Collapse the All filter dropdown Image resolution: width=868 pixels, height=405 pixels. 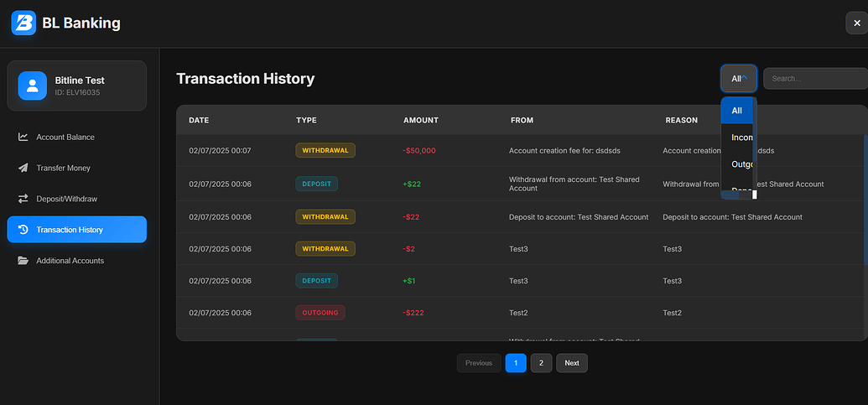point(739,79)
